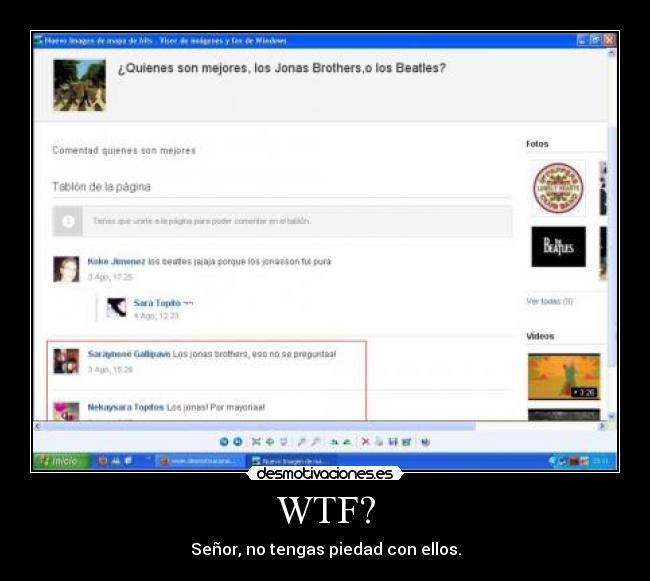Go to next image in viewer toolbar
This screenshot has height=581, width=650.
[x=238, y=442]
